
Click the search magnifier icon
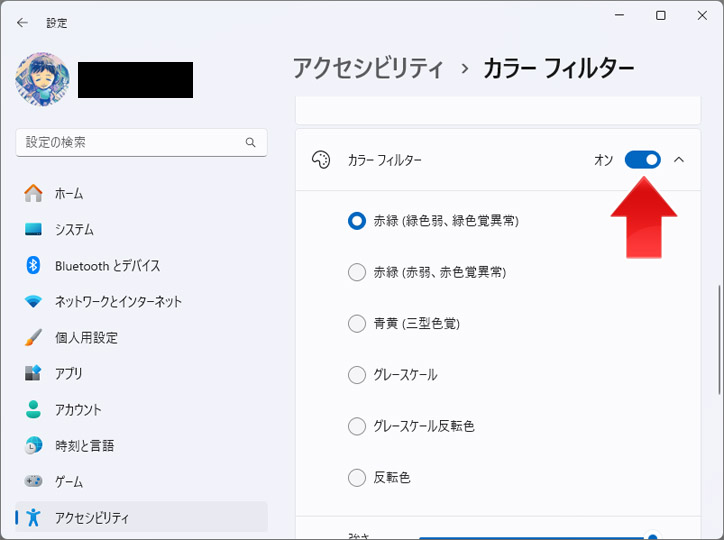pos(250,142)
